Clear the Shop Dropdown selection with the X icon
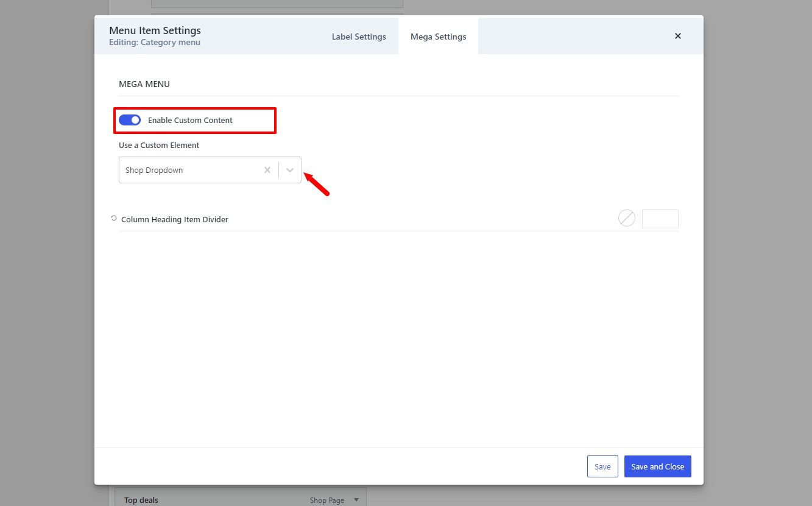 click(x=267, y=170)
